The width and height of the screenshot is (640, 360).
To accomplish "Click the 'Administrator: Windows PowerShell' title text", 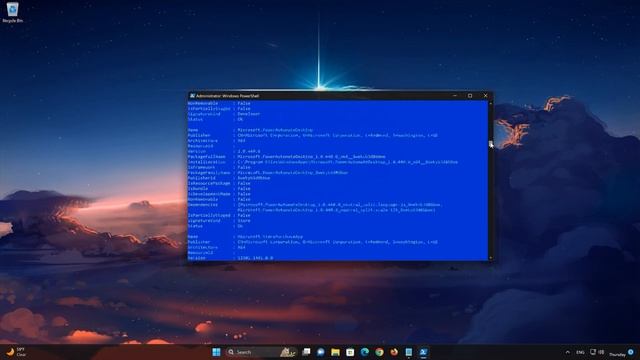I will coord(227,96).
